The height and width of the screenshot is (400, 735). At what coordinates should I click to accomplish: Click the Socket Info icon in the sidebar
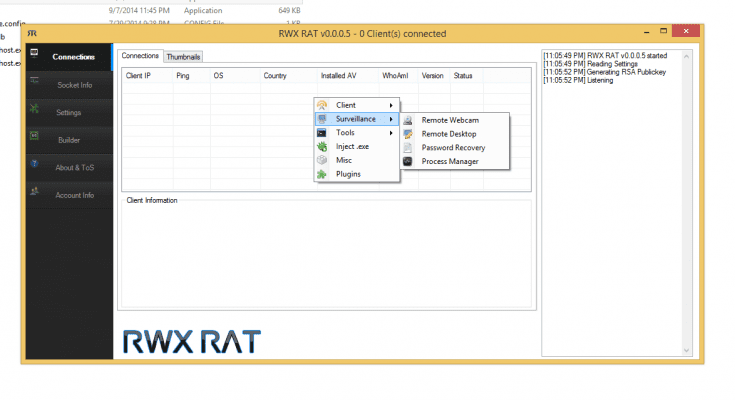(x=35, y=82)
